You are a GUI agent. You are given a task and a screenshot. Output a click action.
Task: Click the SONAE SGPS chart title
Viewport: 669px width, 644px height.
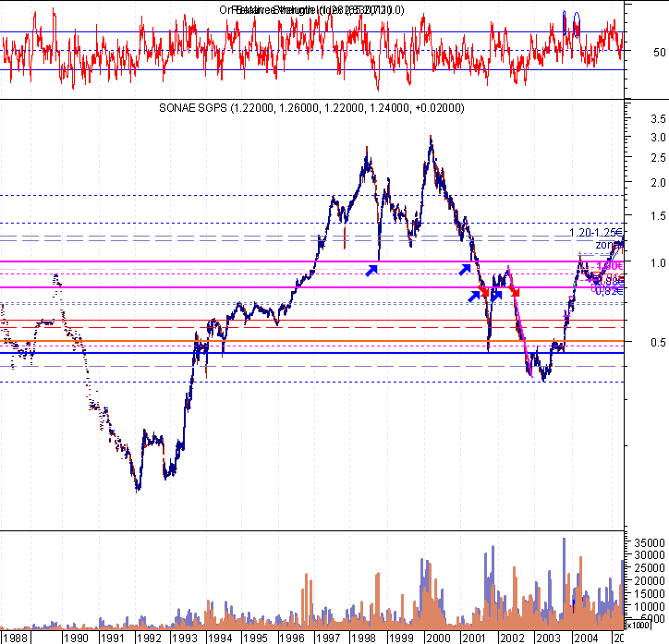pyautogui.click(x=311, y=108)
